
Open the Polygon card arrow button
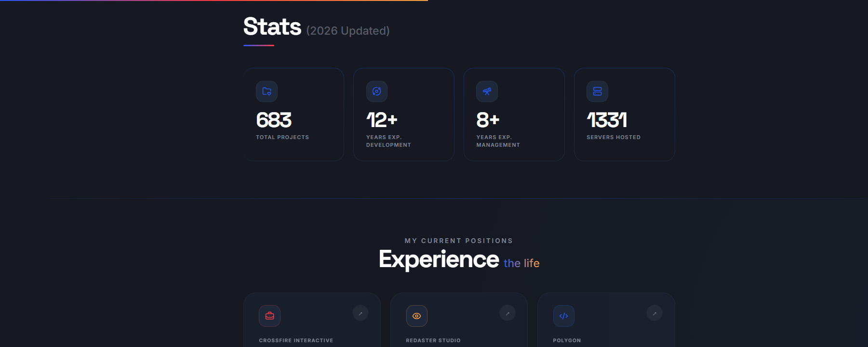pos(654,313)
